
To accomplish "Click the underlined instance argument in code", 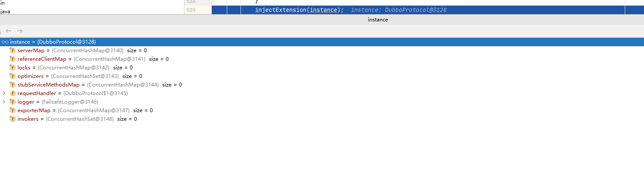I will pos(323,10).
